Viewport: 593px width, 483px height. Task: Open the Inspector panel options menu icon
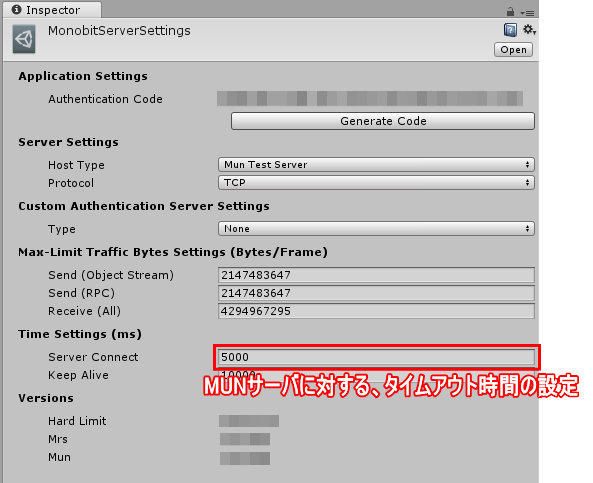pyautogui.click(x=527, y=13)
